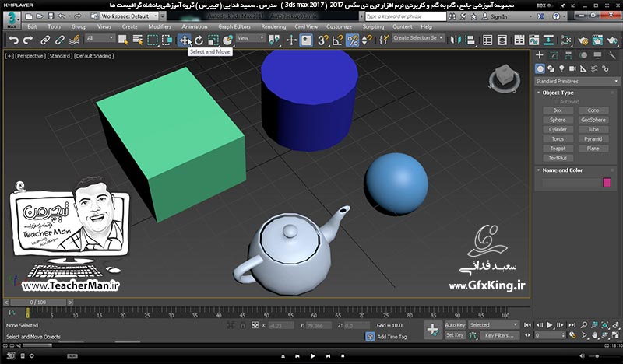Open the Curve Editor from toolbar
Screen dimensions: 623x364
pyautogui.click(x=534, y=40)
